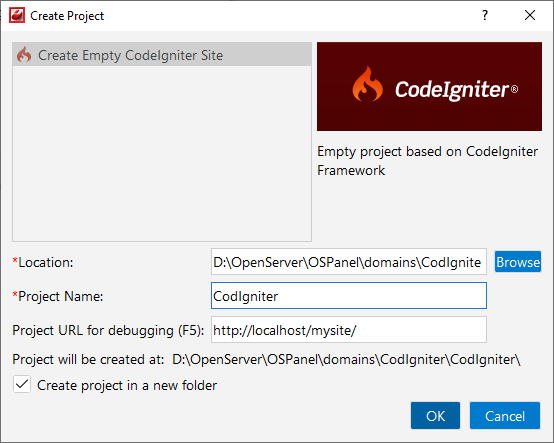
Task: Select Create Empty CodeIgniter Site template
Action: click(x=162, y=54)
